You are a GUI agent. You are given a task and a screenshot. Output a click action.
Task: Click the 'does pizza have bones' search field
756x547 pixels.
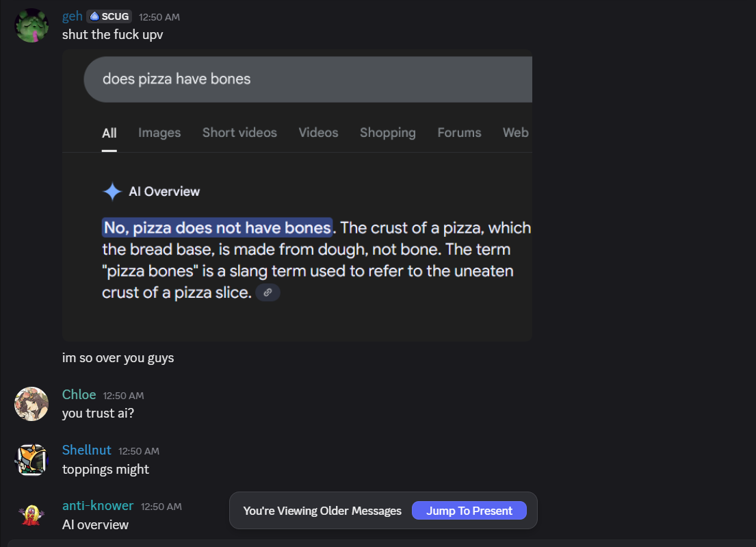[x=308, y=79]
